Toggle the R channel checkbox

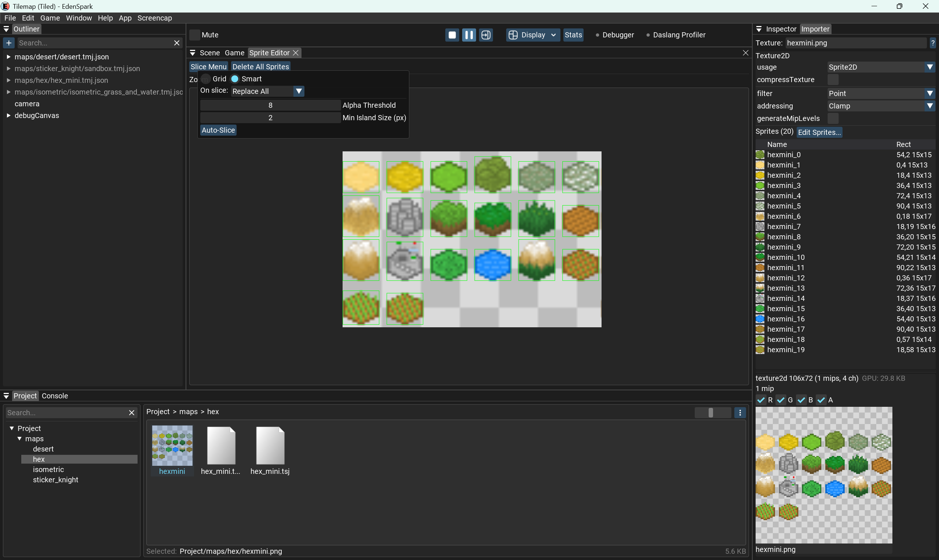tap(761, 400)
